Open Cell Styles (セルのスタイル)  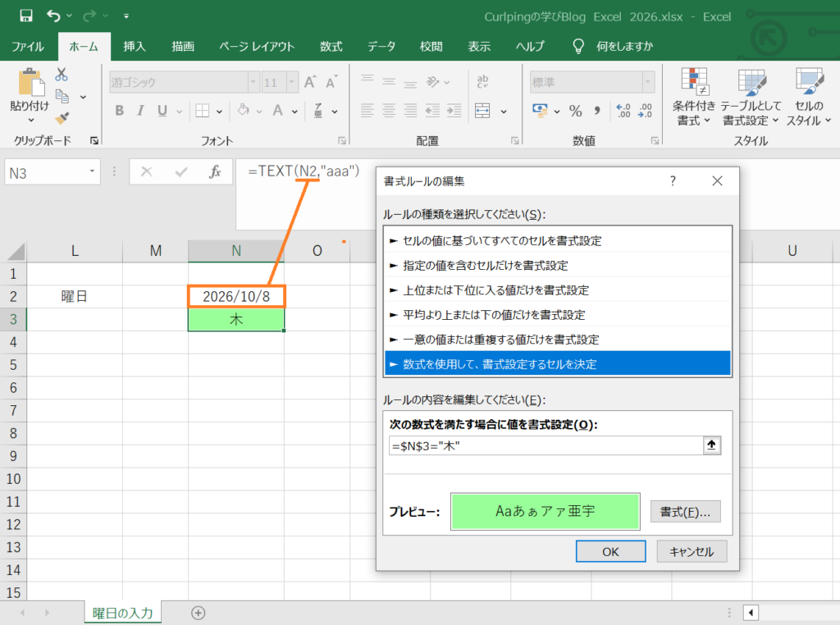[808, 97]
